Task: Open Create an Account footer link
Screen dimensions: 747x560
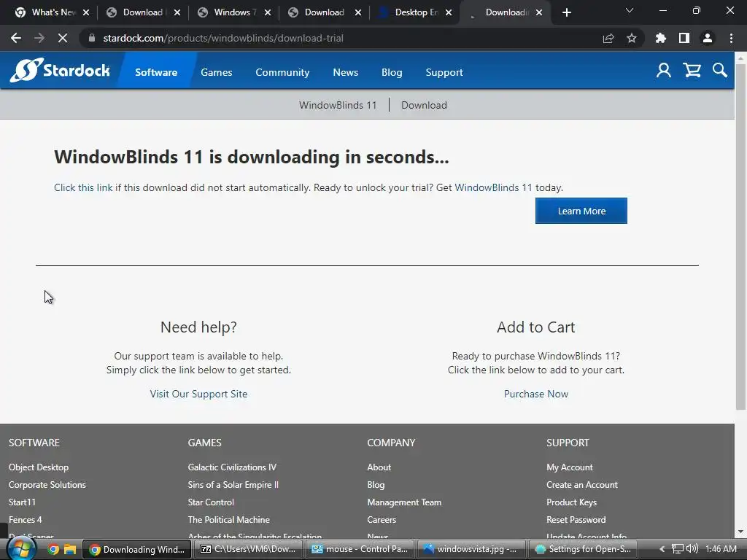Action: (581, 485)
